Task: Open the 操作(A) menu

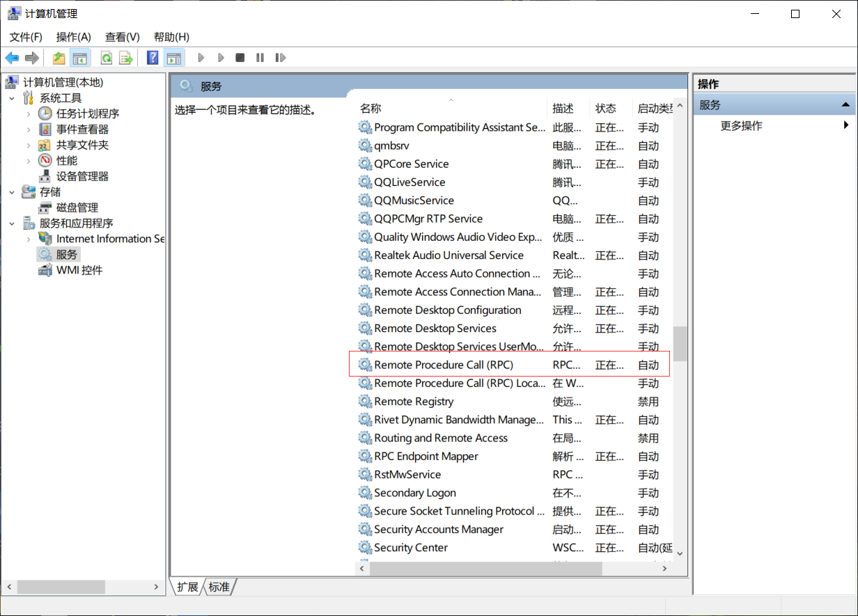Action: point(73,37)
